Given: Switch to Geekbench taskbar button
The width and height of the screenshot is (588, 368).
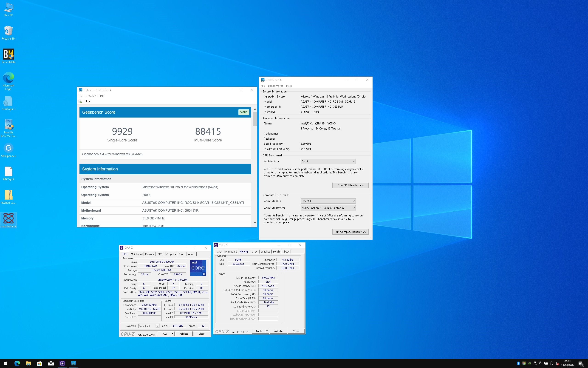Looking at the screenshot, I should point(73,363).
